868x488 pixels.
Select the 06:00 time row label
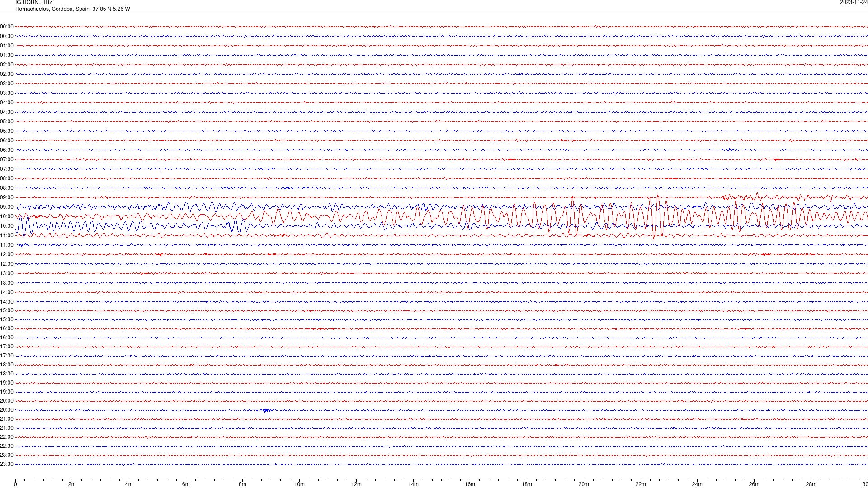point(7,141)
